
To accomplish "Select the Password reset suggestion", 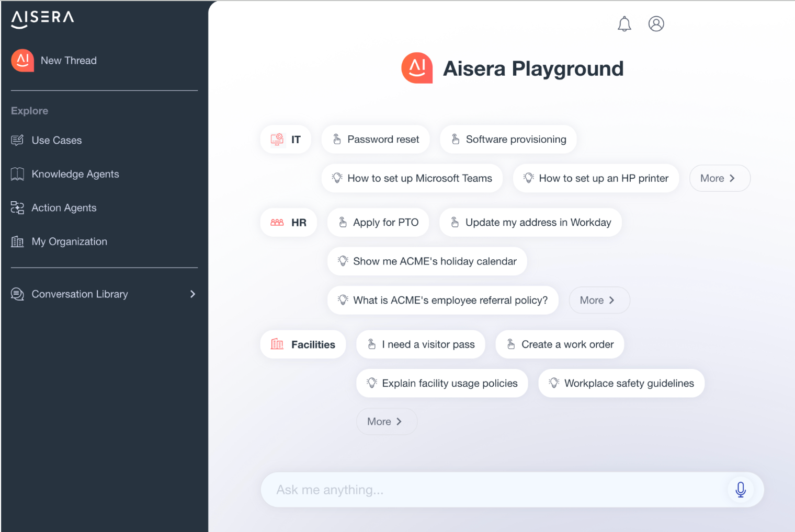I will coord(376,140).
